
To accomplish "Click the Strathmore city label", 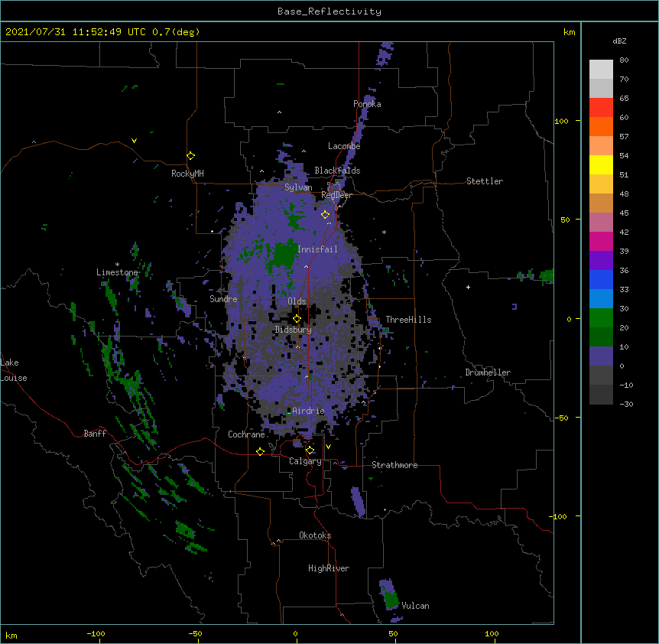I will tap(394, 465).
